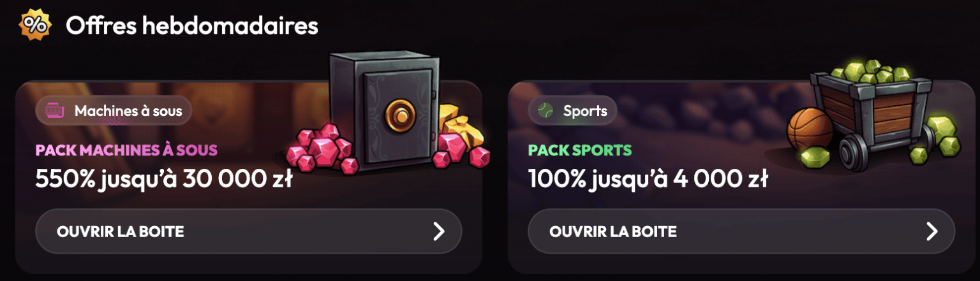The height and width of the screenshot is (281, 980).
Task: Click the Offres hebdomadaires section heading
Action: tap(191, 25)
